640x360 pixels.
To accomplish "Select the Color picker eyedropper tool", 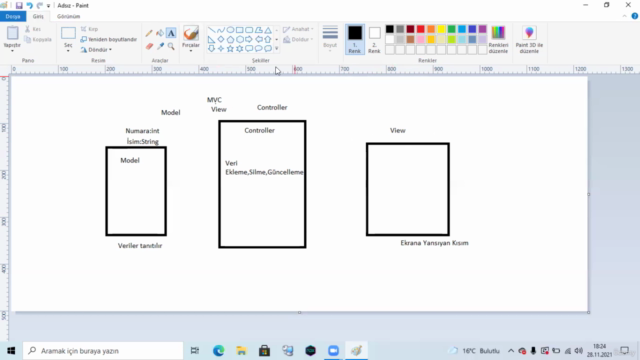I will tap(160, 46).
